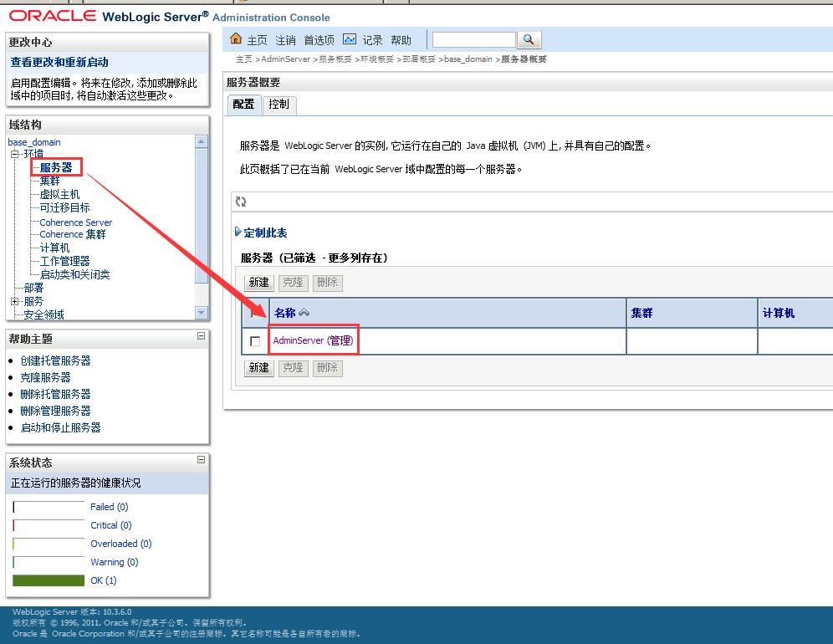Click 注销 in the top toolbar
Screen dimensions: 833x644
pos(285,40)
